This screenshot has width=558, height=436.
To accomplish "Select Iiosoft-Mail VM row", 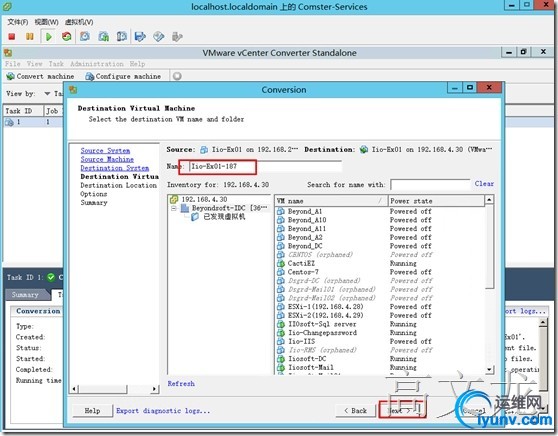I will tap(380, 367).
